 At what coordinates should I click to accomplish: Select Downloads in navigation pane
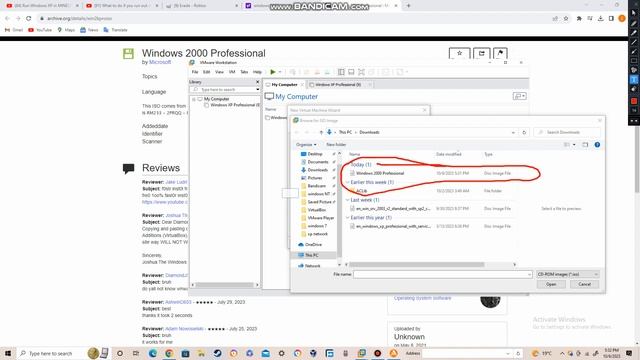[x=318, y=170]
